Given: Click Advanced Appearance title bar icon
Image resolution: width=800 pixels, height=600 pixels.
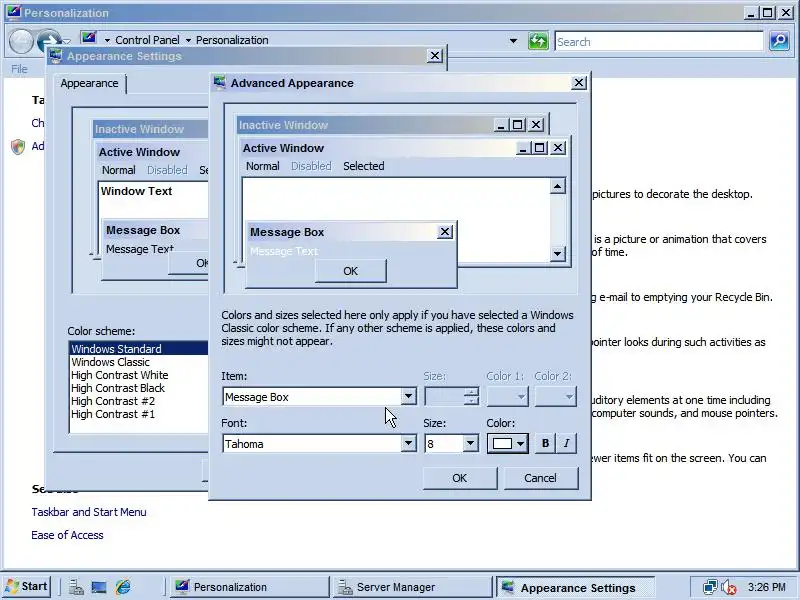Looking at the screenshot, I should point(220,82).
